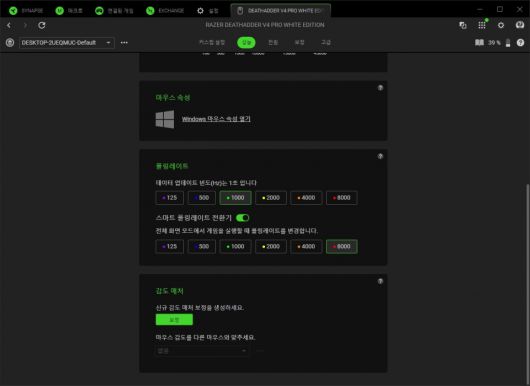The width and height of the screenshot is (530, 386).
Task: Open the EXCHANGE tab
Action: tap(165, 11)
